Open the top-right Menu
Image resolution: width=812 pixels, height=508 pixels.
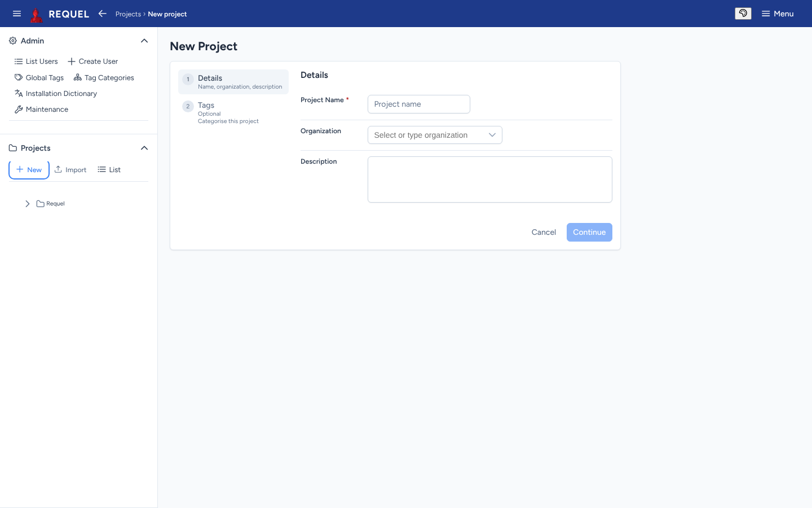coord(778,14)
